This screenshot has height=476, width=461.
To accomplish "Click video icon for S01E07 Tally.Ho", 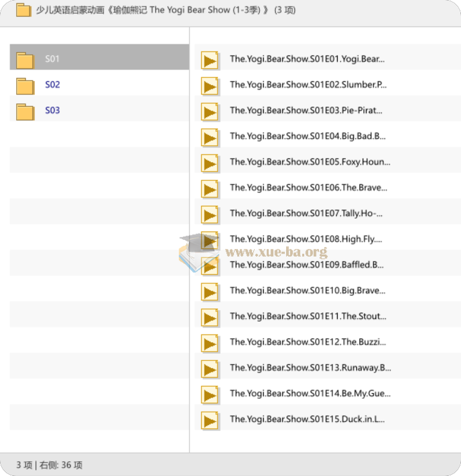I will 210,215.
